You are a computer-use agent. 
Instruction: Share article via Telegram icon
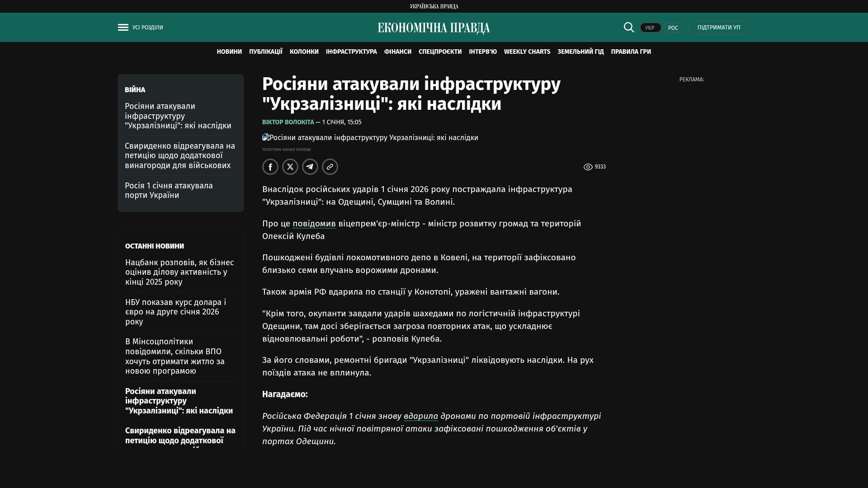coord(310,167)
